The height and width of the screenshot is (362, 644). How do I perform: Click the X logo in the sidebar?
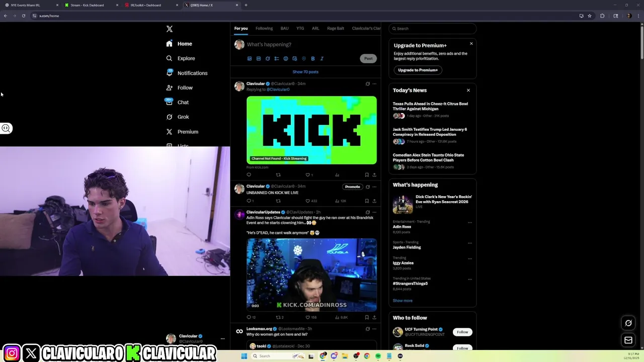(x=170, y=29)
